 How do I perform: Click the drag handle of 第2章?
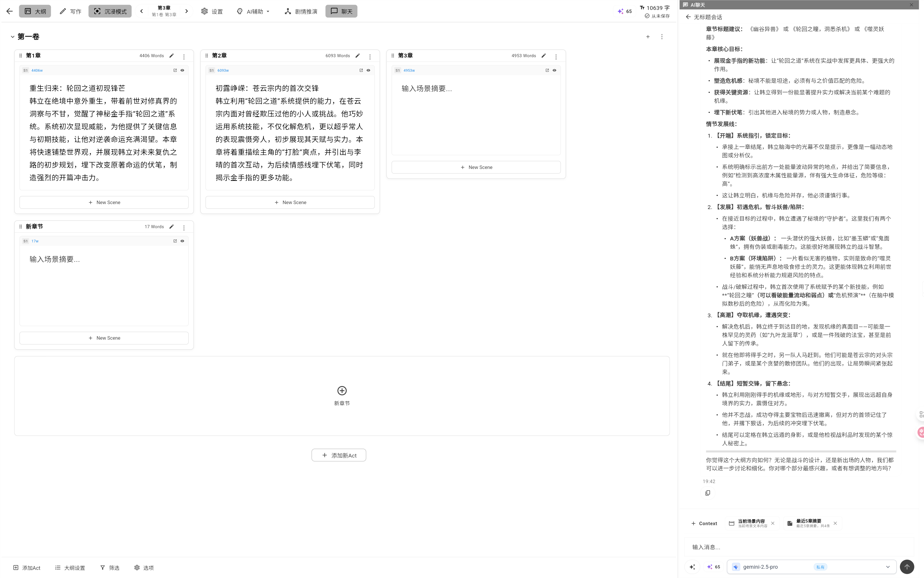(x=207, y=55)
